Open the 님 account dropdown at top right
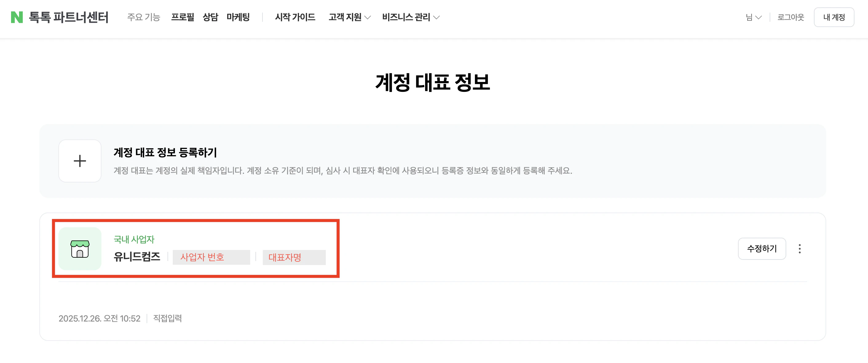 click(754, 18)
